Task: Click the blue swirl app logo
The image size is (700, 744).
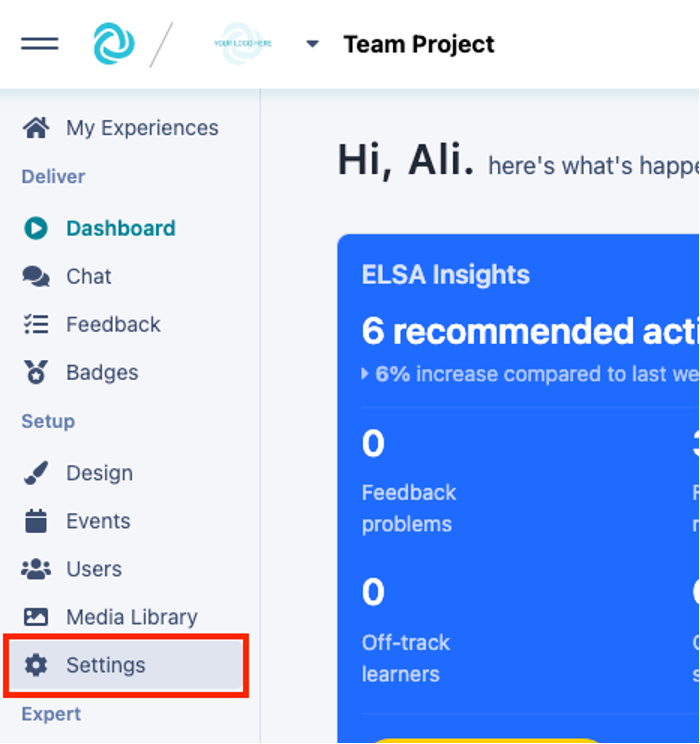Action: (x=113, y=44)
